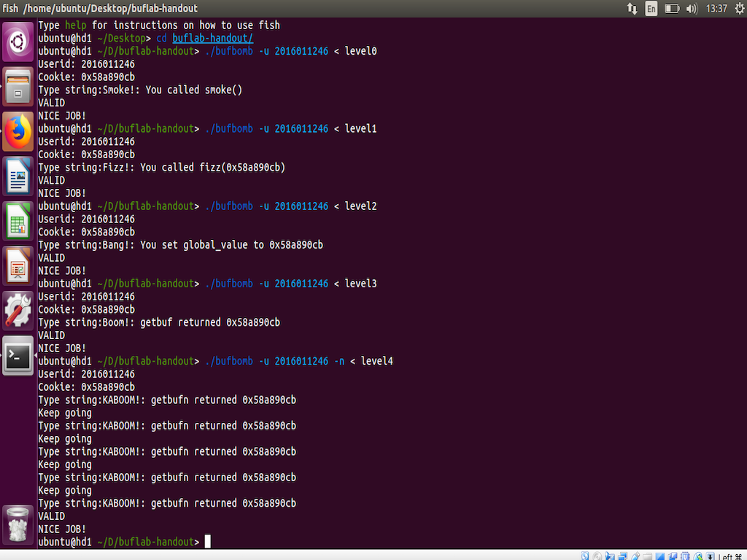Click the first 'Keep going' line
The height and width of the screenshot is (560, 747).
click(x=65, y=413)
